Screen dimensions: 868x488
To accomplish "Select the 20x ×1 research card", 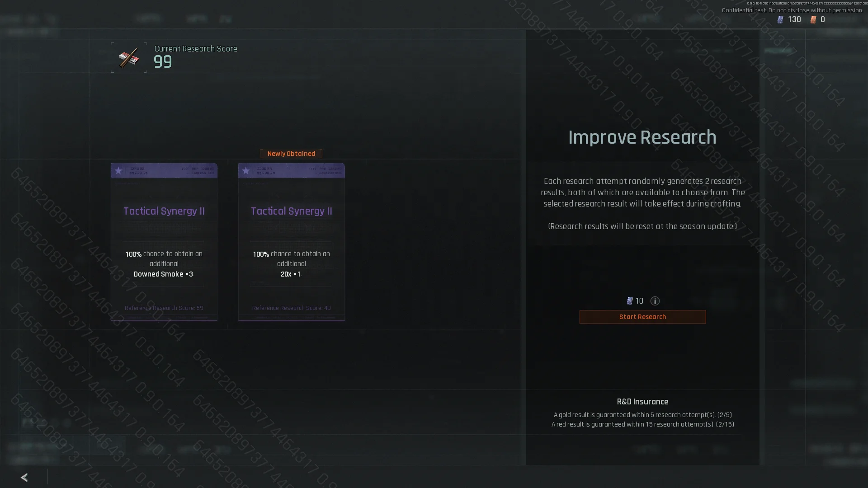I will pos(292,242).
